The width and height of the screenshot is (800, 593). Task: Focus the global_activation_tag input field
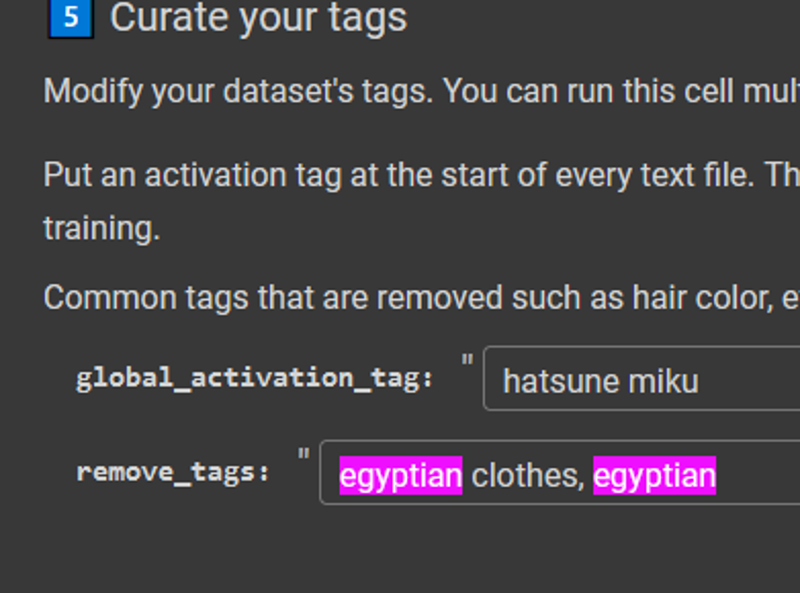pyautogui.click(x=642, y=378)
